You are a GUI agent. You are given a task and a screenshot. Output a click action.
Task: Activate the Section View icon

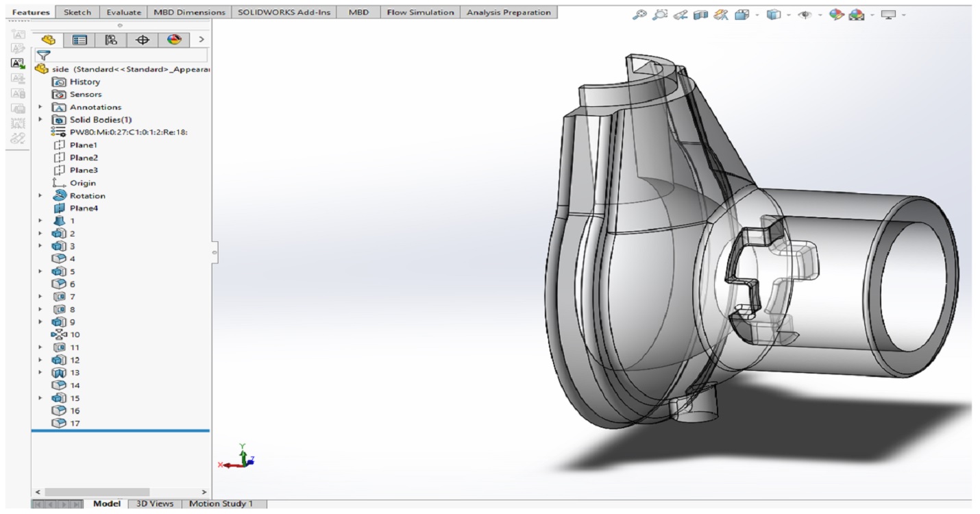tap(700, 14)
